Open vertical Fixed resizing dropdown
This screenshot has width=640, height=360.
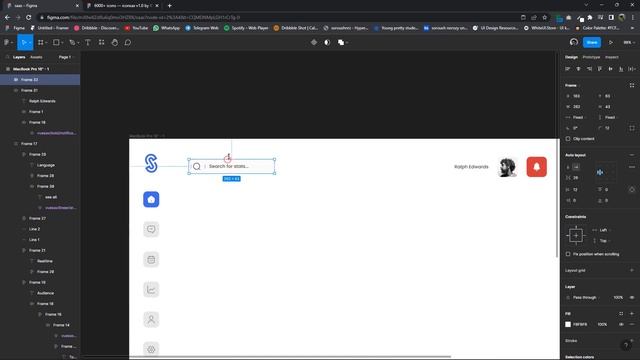pos(608,118)
